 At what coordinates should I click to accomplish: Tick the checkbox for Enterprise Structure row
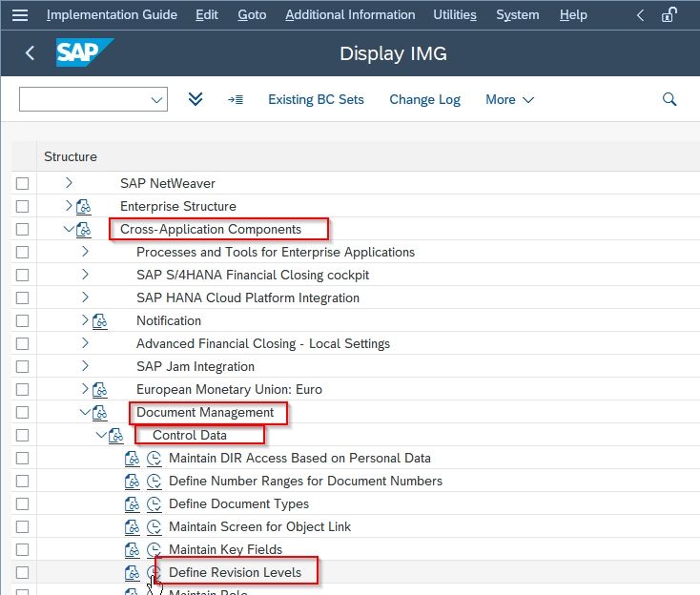click(x=22, y=206)
